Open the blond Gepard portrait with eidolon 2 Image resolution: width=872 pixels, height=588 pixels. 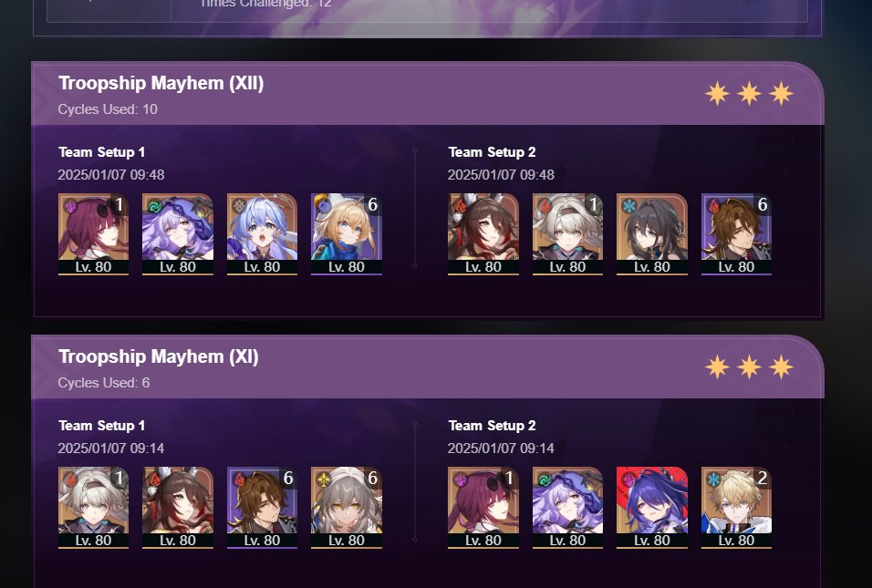(736, 508)
